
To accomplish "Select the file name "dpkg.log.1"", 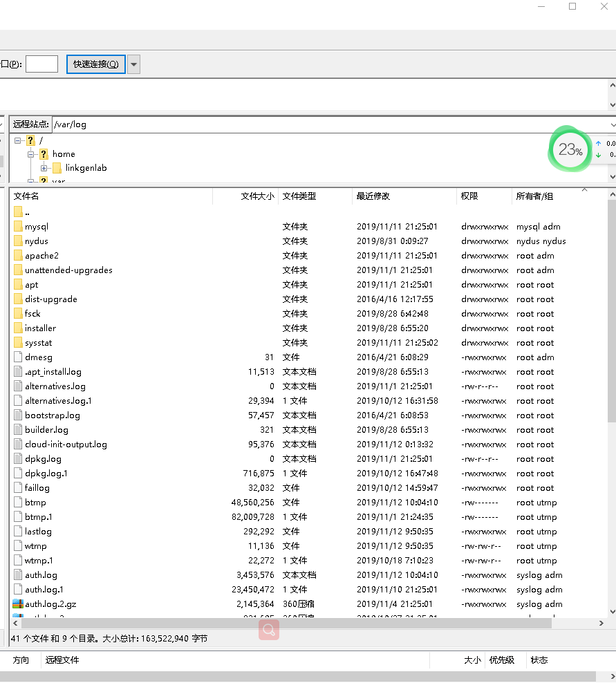I will click(46, 474).
